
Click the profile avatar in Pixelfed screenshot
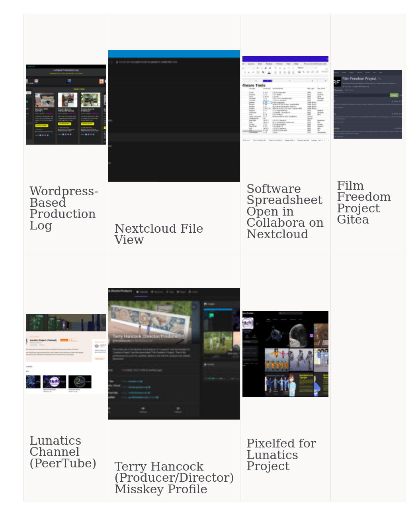248,323
